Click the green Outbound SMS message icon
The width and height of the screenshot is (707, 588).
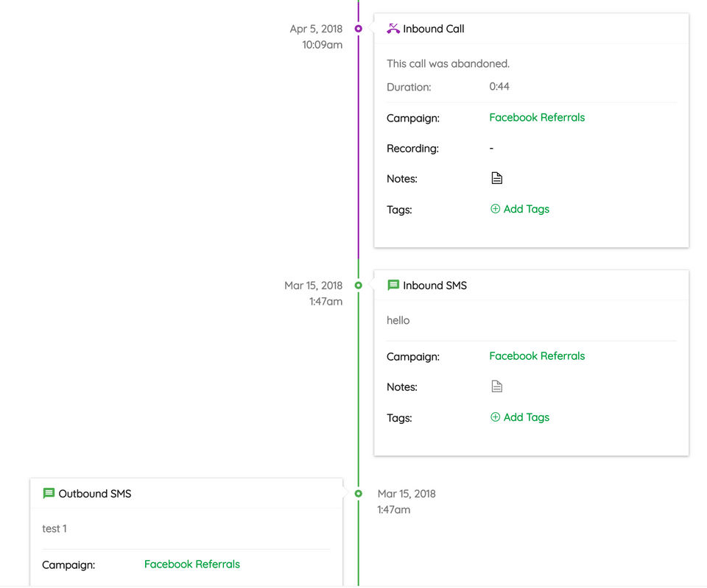[49, 494]
